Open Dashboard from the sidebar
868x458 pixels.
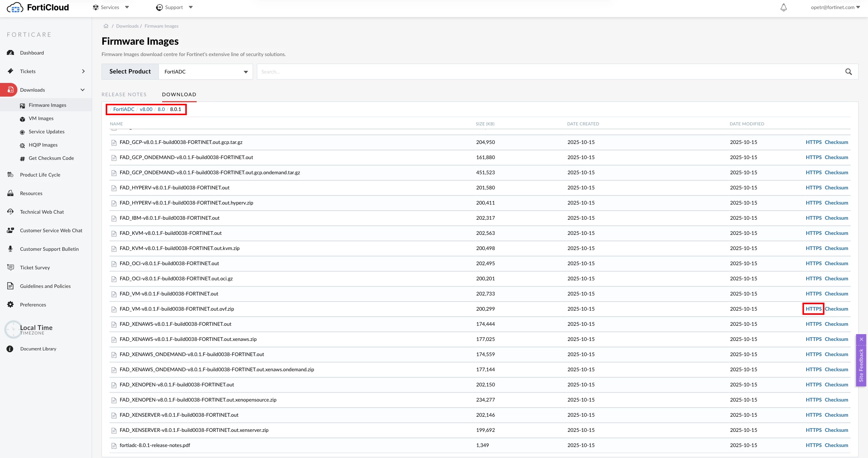pyautogui.click(x=32, y=53)
